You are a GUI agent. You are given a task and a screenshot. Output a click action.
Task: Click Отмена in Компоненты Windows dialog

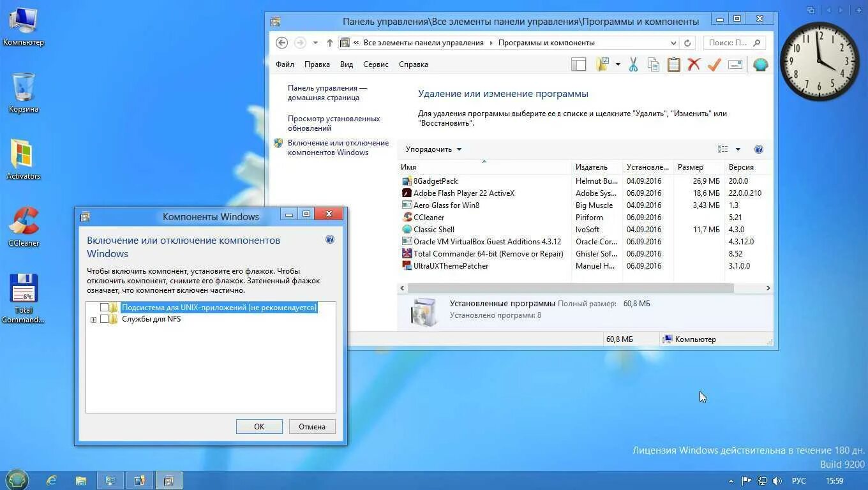(312, 427)
